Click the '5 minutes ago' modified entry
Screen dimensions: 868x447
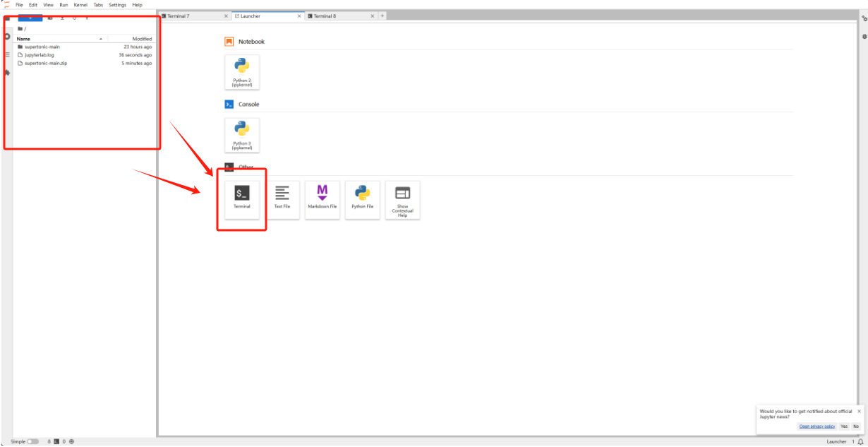[x=136, y=63]
